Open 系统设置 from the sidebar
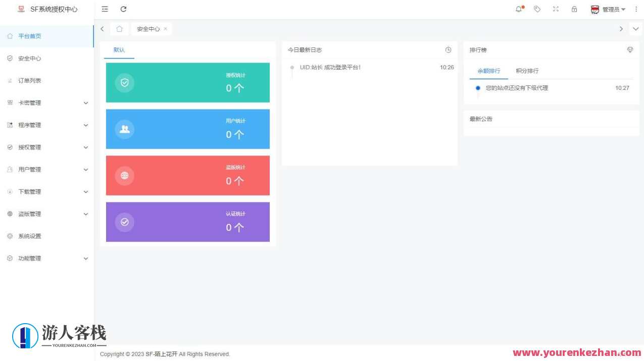 click(29, 236)
